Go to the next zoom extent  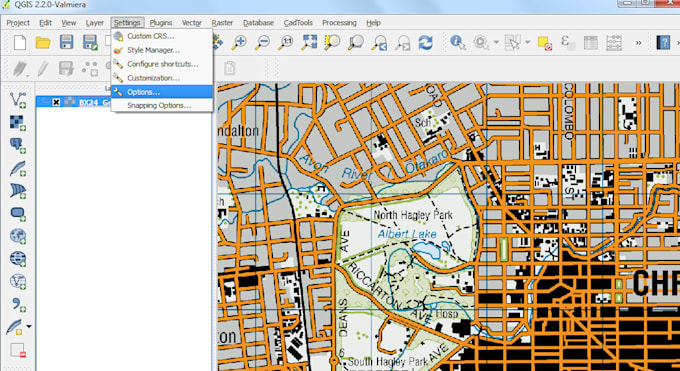click(402, 43)
